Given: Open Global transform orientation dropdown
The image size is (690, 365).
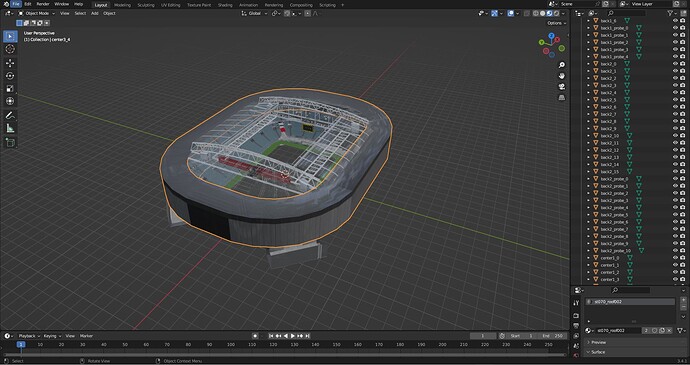Looking at the screenshot, I should point(254,13).
